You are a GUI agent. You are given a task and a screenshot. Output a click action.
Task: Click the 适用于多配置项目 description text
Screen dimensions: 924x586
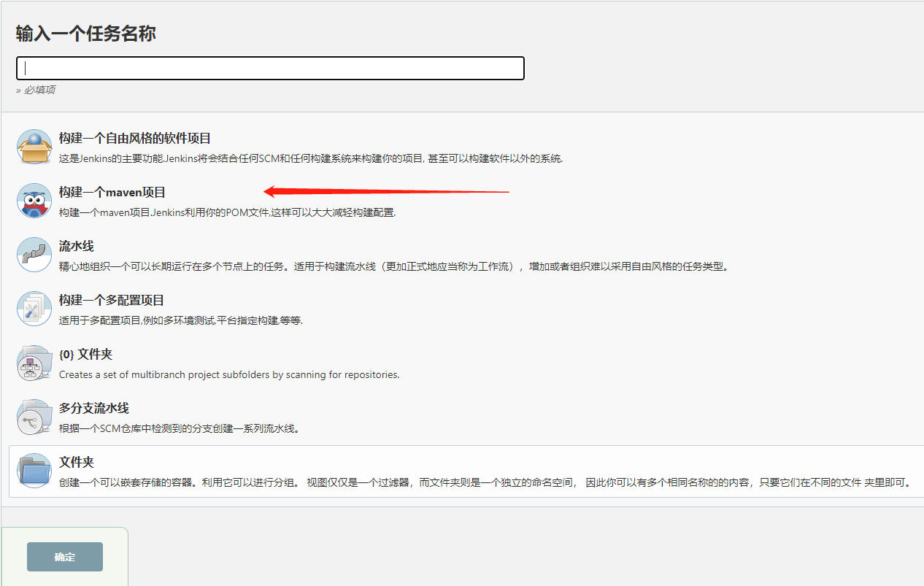181,320
